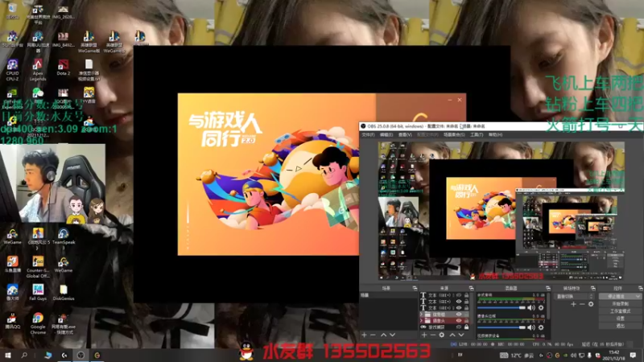
Task: Switch to OBS Studio in taskbar
Action: tap(81, 355)
